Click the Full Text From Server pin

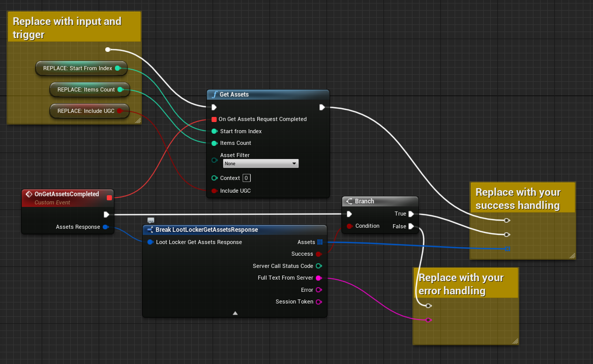click(319, 278)
